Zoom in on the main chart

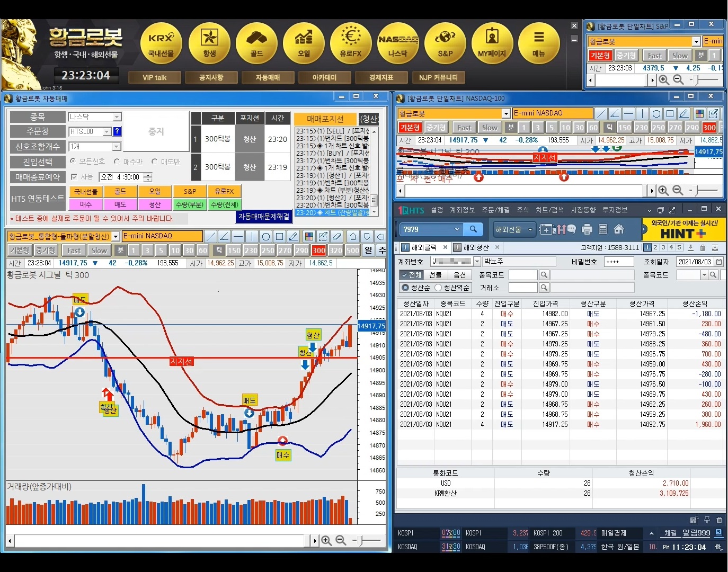coord(326,540)
